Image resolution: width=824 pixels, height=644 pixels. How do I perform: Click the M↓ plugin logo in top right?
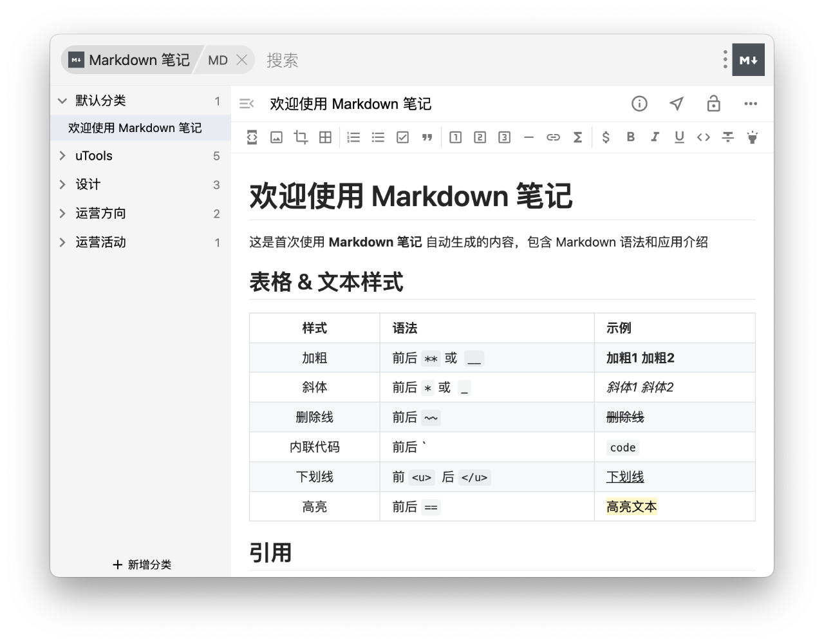[748, 60]
